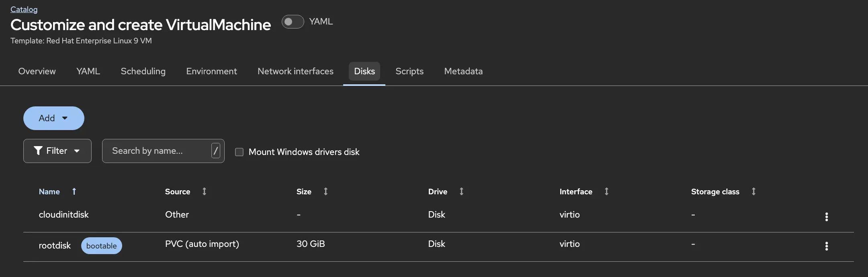
Task: Click the slash shortcut icon in search box
Action: [x=216, y=151]
